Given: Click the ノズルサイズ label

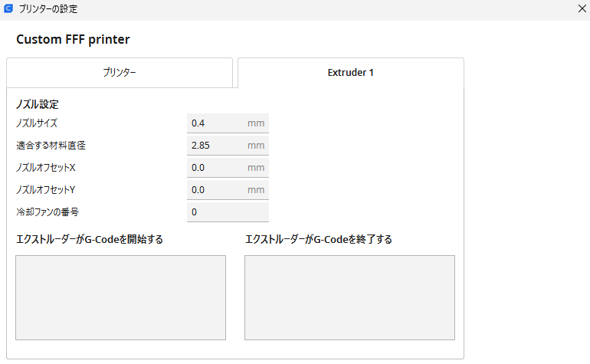Looking at the screenshot, I should [37, 123].
